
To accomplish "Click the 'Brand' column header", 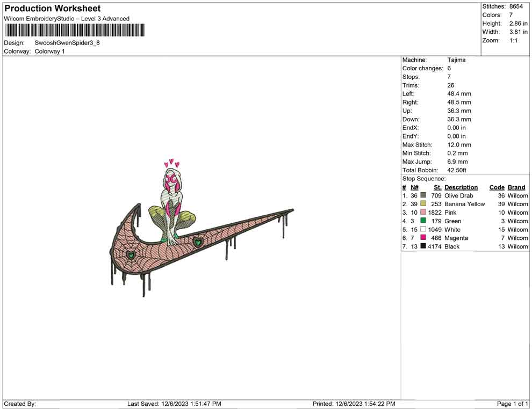I will coord(516,187).
